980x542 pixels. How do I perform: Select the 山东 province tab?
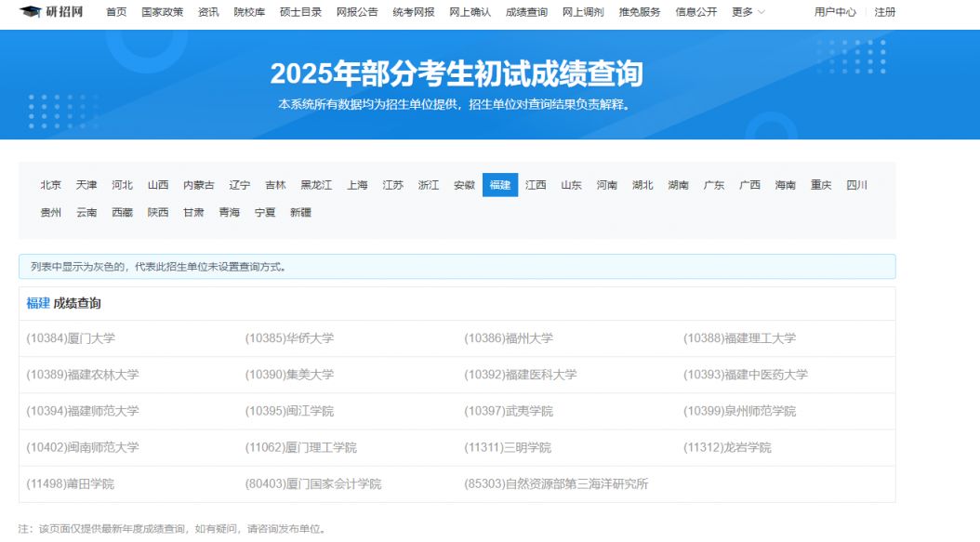coord(571,185)
